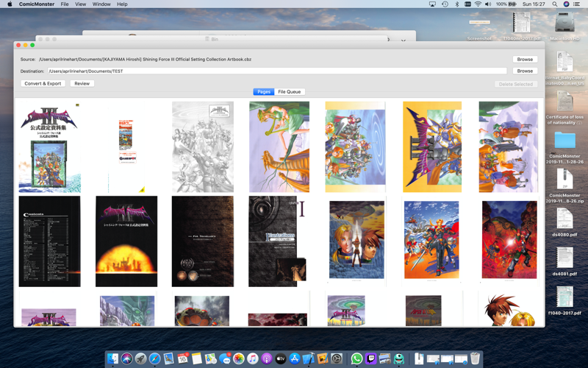
Task: Open Macintosh HD desktop drive
Action: pyautogui.click(x=564, y=26)
